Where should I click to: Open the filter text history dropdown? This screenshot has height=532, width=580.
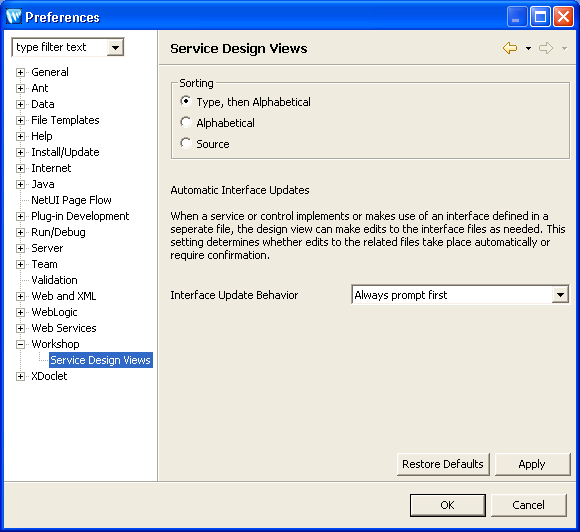click(x=115, y=47)
